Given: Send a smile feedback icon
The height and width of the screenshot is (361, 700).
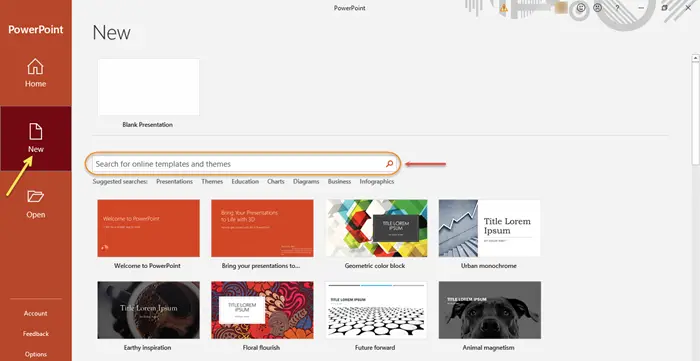Looking at the screenshot, I should (581, 8).
